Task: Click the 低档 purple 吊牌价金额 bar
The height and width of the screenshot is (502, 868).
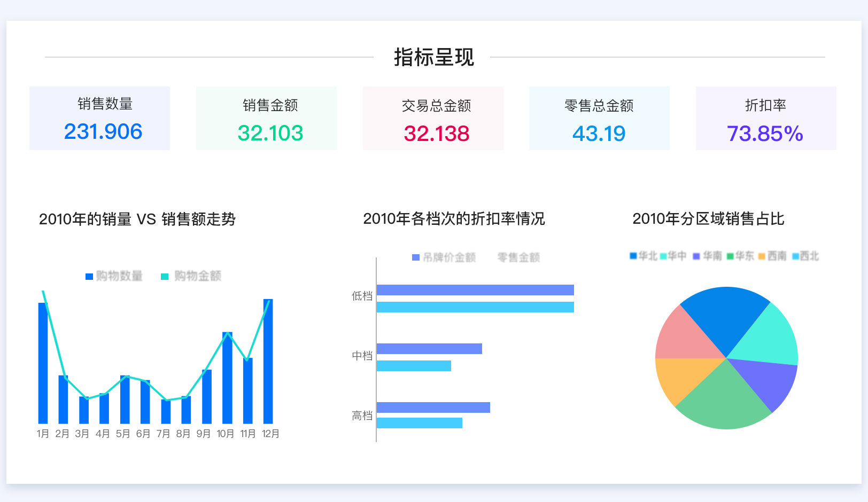Action: tap(475, 290)
